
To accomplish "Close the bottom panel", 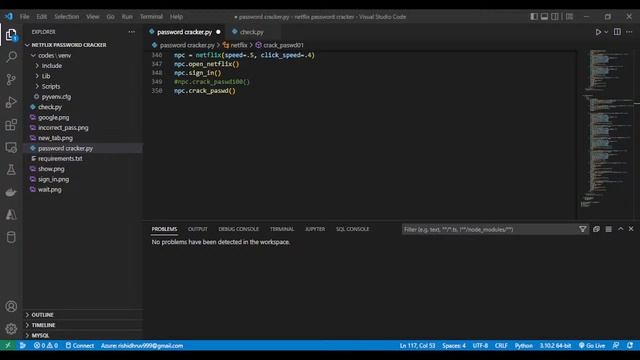I will pyautogui.click(x=631, y=229).
